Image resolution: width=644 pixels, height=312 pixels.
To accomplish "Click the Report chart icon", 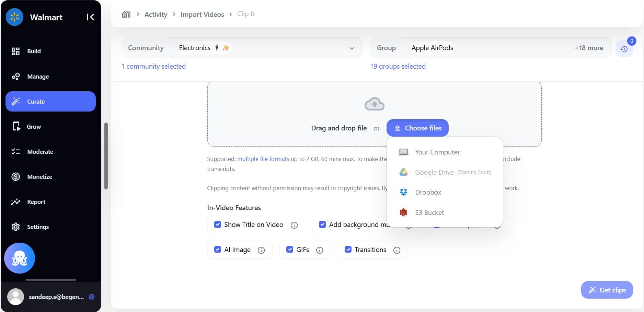I will pyautogui.click(x=15, y=201).
